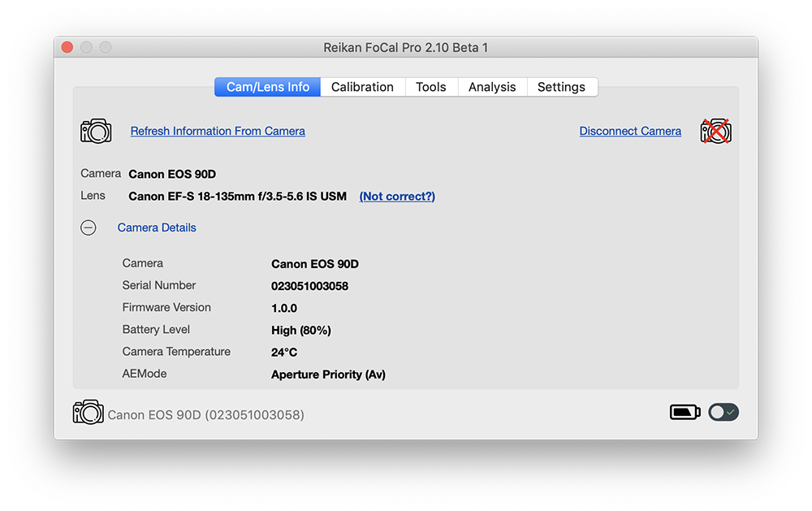812x511 pixels.
Task: Click the (Not correct?) lens link
Action: (x=397, y=197)
